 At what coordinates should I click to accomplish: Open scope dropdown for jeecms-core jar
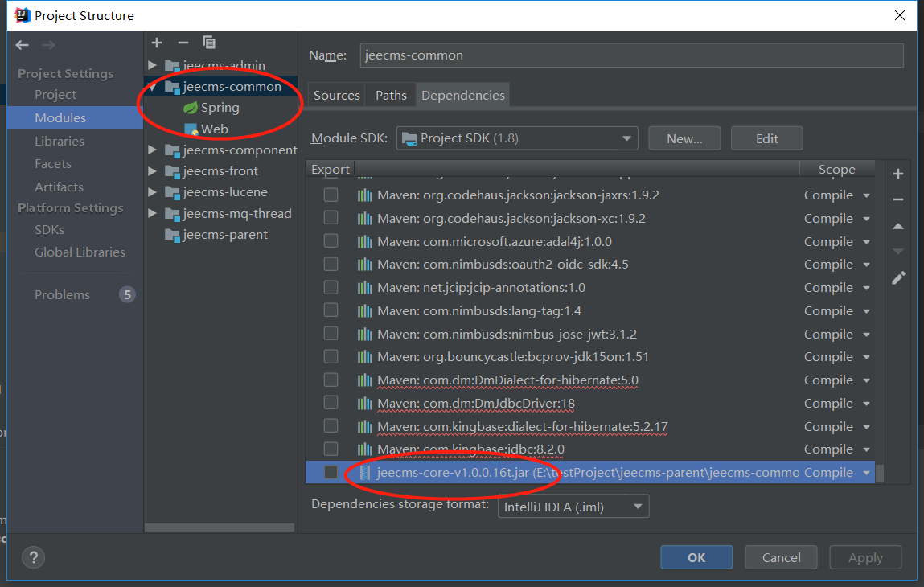click(x=866, y=473)
